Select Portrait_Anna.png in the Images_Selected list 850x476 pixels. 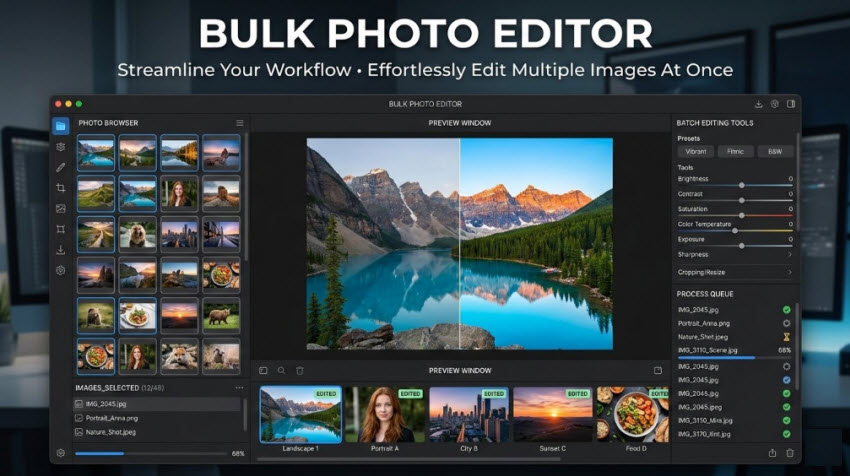coord(157,418)
